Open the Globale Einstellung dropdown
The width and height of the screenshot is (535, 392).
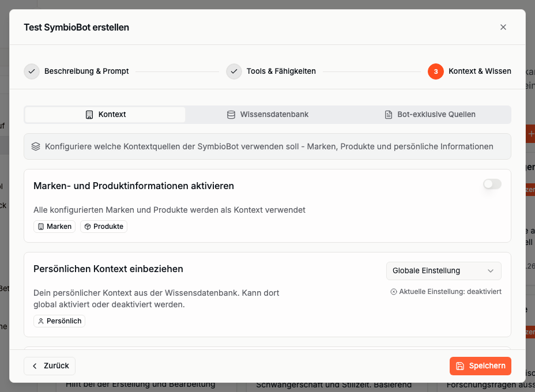pyautogui.click(x=443, y=271)
